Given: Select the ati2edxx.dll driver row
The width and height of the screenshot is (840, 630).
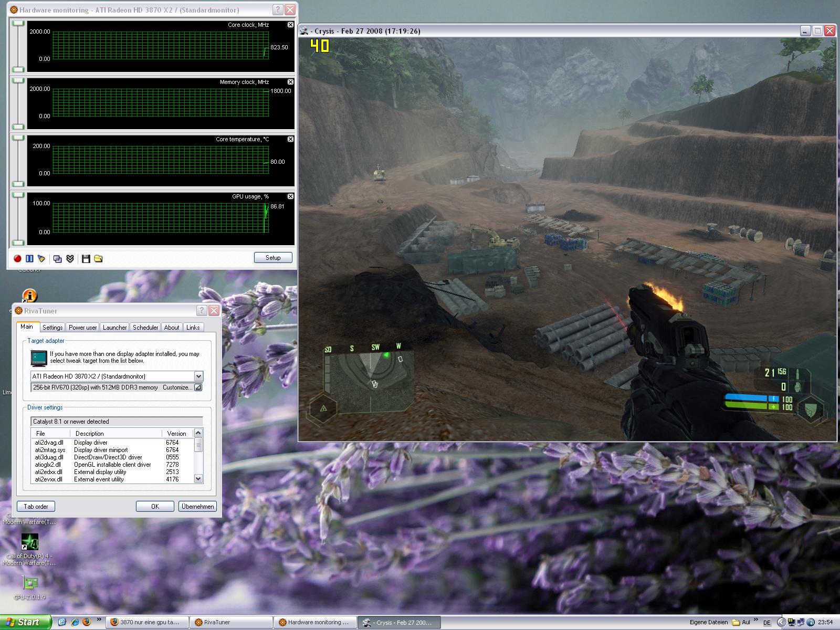Looking at the screenshot, I should tap(112, 472).
